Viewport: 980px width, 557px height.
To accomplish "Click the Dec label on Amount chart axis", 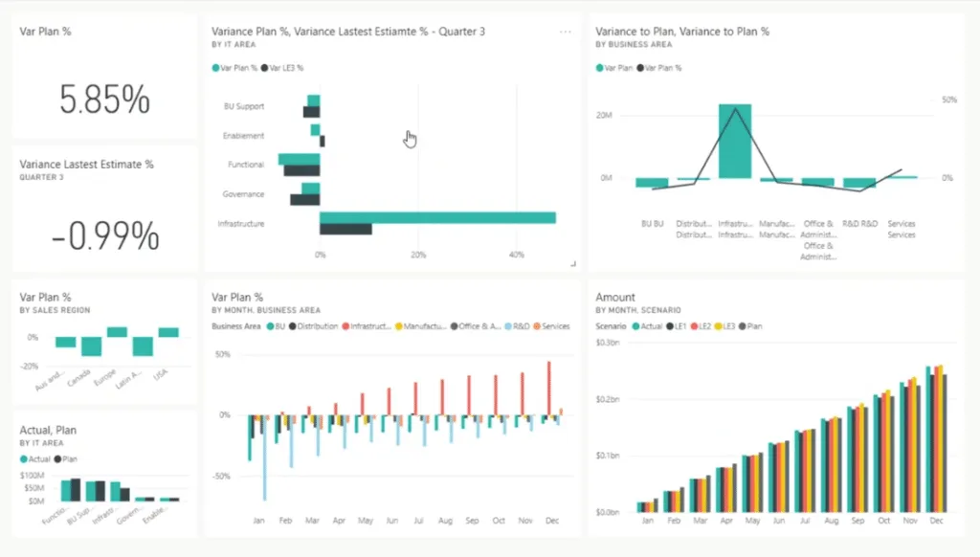I will coord(934,521).
